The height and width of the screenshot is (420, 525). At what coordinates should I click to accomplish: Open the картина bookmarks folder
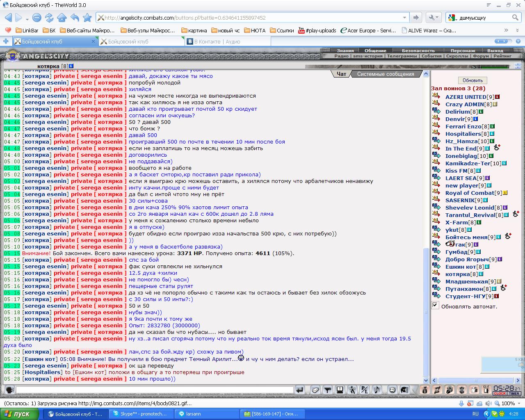(x=194, y=30)
